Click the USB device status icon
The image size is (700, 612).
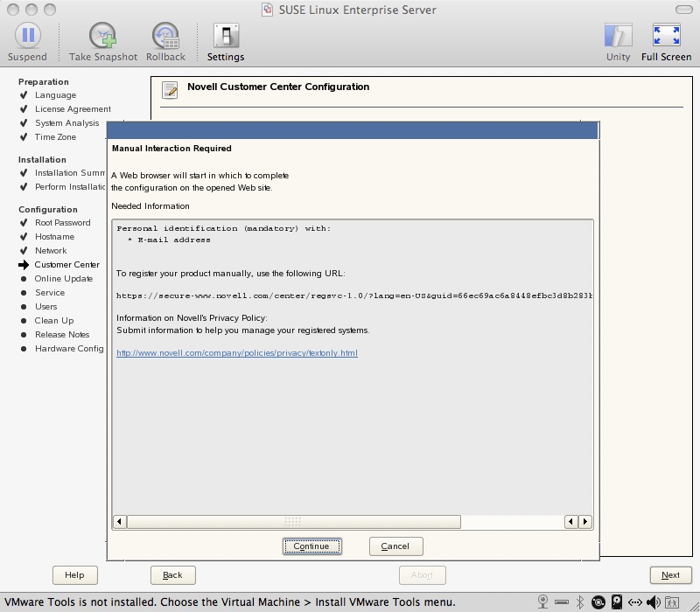coord(561,602)
